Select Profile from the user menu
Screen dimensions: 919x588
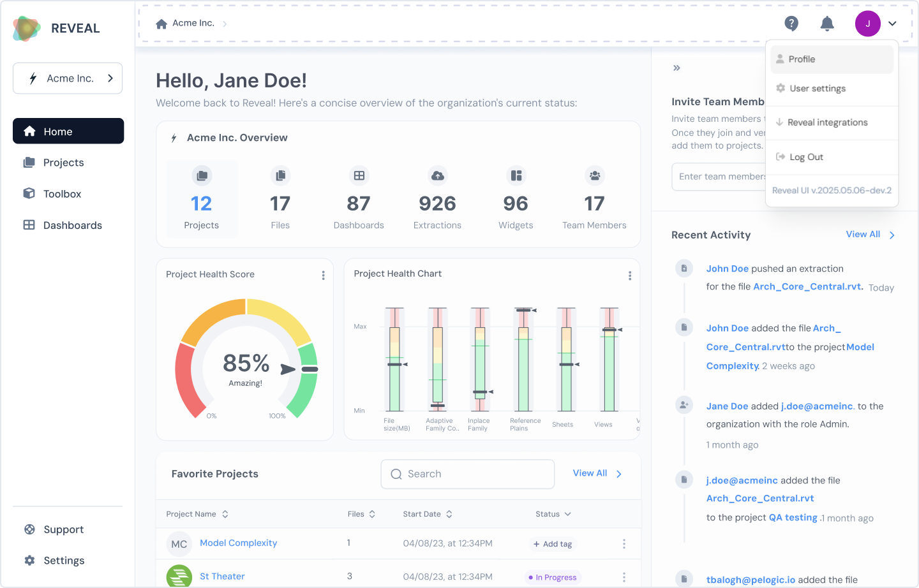832,59
